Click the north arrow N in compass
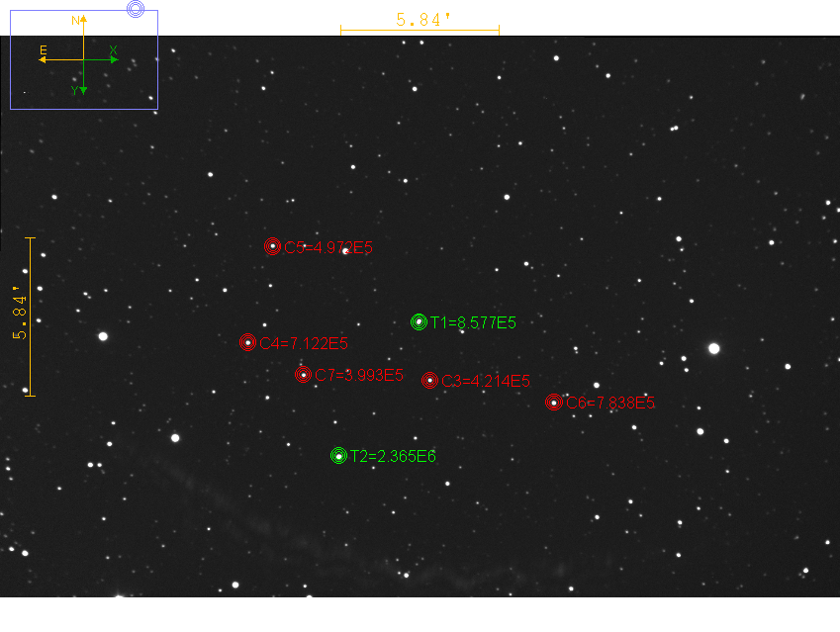The image size is (840, 632). pyautogui.click(x=83, y=22)
